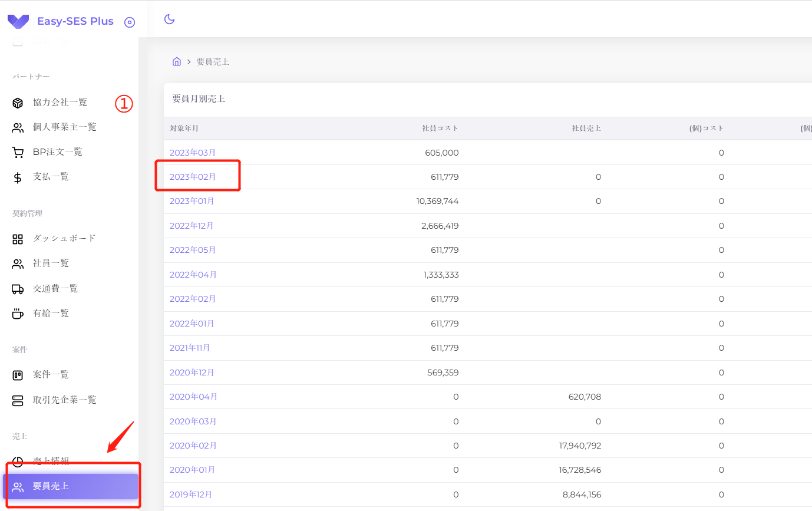Click the 対象年月 column header
Viewport: 812px width, 511px height.
[184, 128]
